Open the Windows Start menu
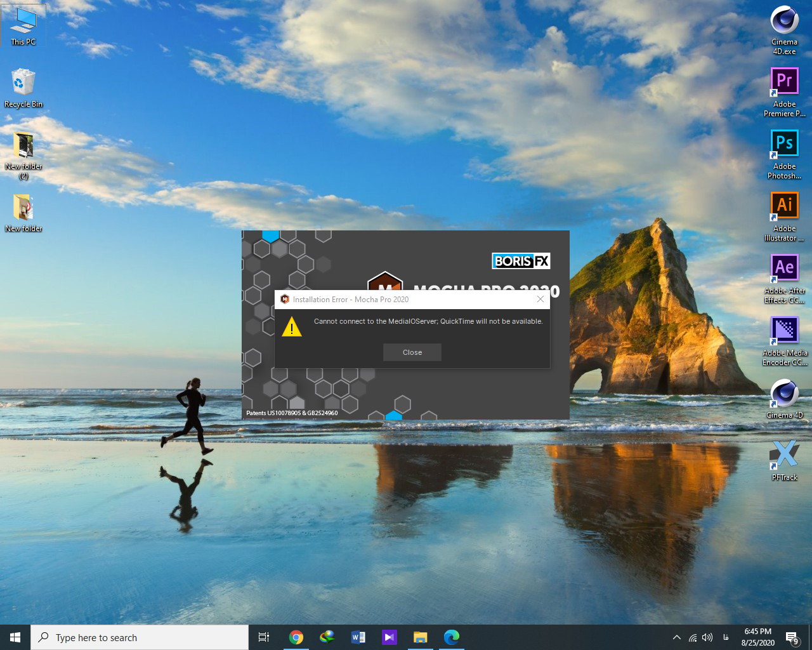The height and width of the screenshot is (650, 812). coord(15,637)
